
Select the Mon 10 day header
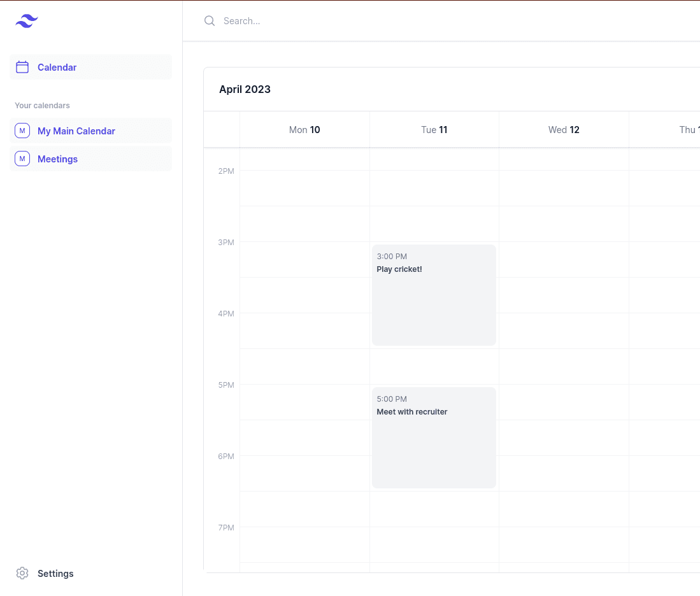click(x=304, y=130)
